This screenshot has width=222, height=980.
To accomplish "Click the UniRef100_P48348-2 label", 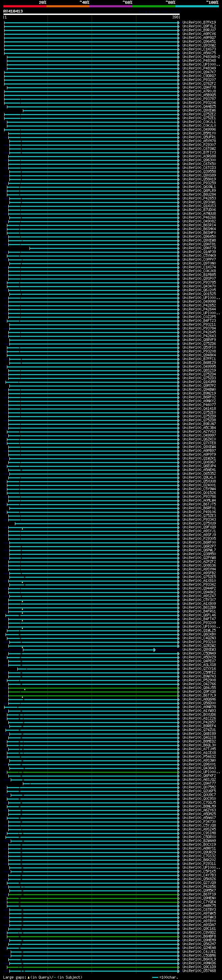I will click(201, 57).
